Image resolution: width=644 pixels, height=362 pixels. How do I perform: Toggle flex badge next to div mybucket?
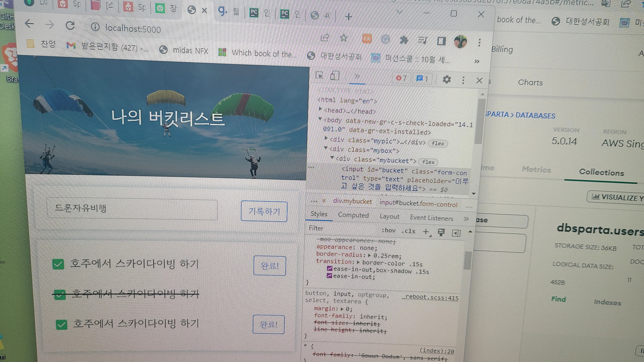pyautogui.click(x=428, y=162)
